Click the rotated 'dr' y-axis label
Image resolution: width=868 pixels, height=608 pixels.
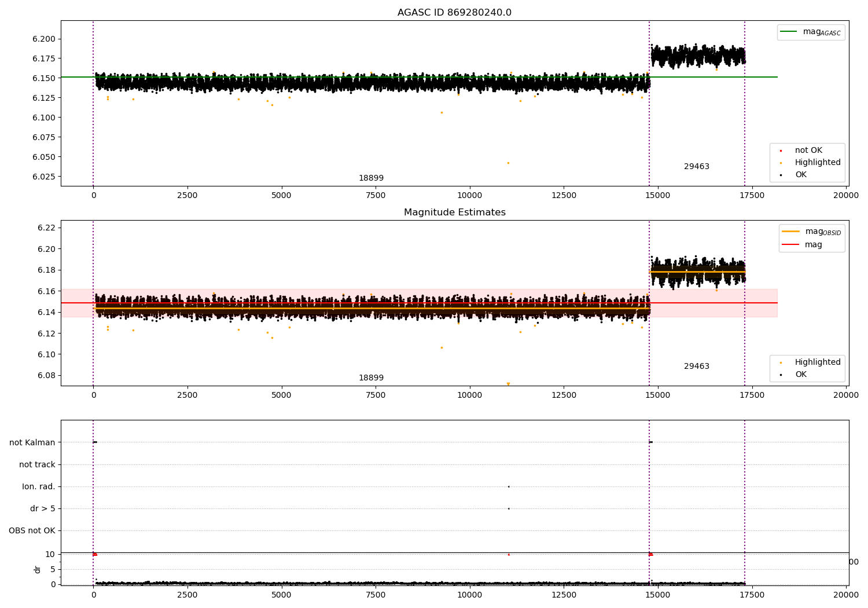tap(38, 569)
